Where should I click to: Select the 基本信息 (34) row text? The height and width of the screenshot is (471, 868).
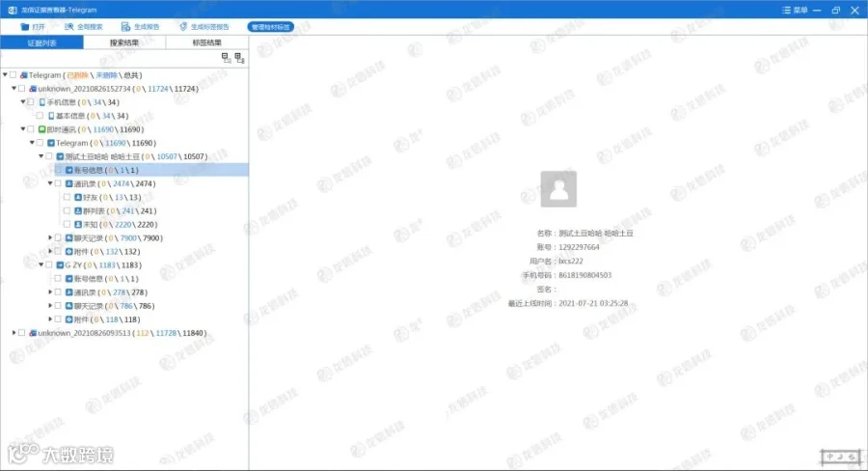click(92, 116)
